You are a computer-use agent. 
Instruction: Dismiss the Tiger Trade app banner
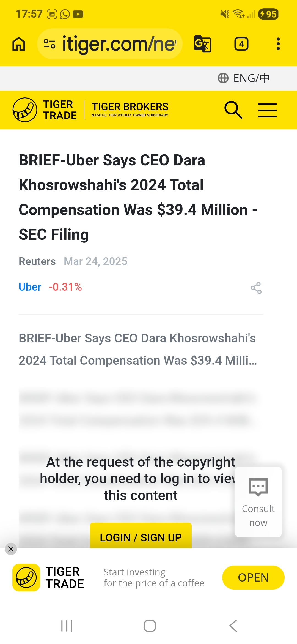[11, 549]
